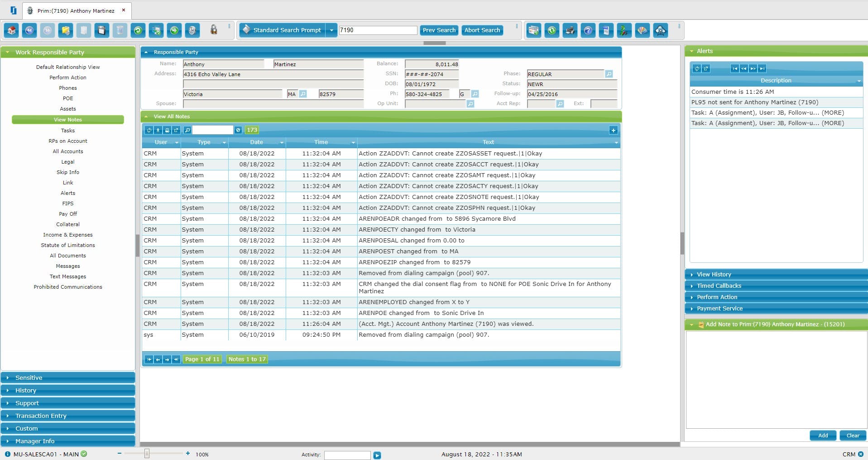Open Tasks in the left menu
This screenshot has width=868, height=460.
[68, 131]
